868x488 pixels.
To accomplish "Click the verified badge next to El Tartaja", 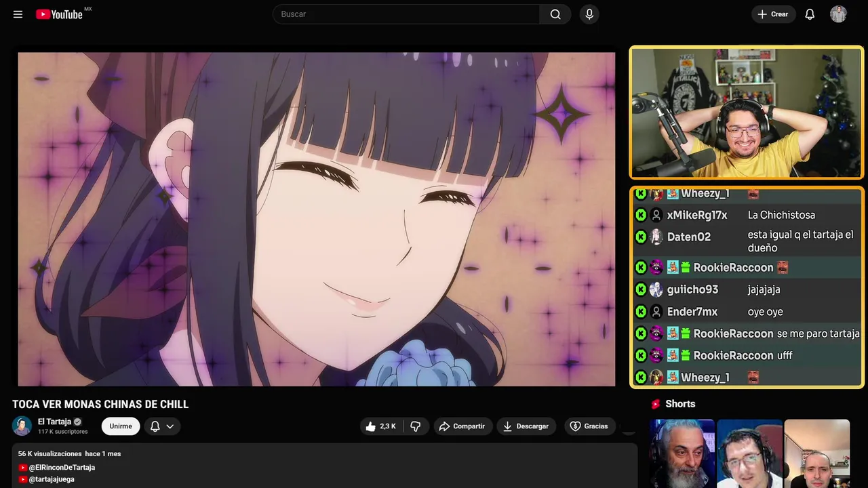I will [77, 422].
